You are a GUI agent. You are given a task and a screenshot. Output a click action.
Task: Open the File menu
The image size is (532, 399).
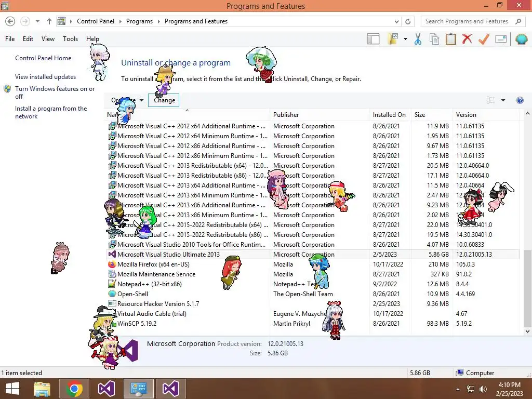(10, 39)
